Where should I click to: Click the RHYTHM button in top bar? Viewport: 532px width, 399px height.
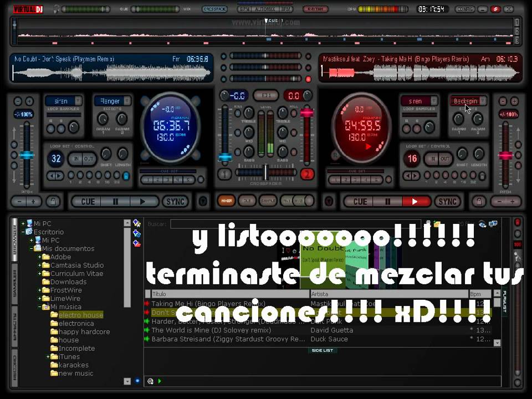point(315,9)
